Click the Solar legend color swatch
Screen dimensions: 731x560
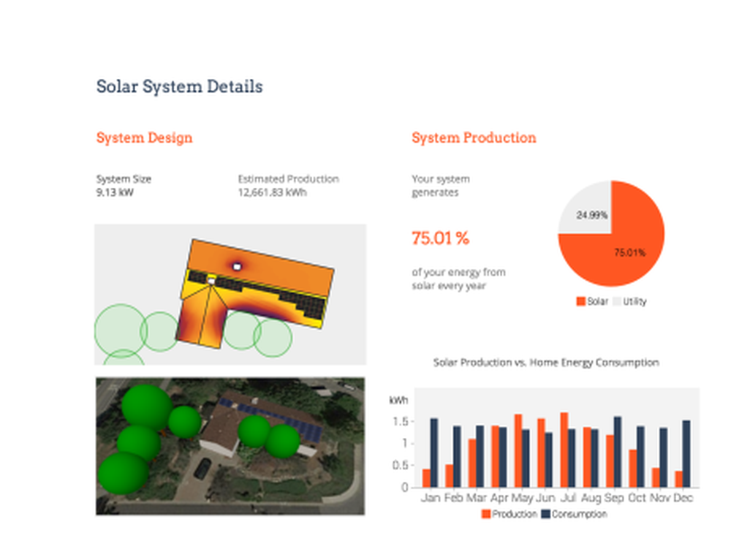coord(580,302)
